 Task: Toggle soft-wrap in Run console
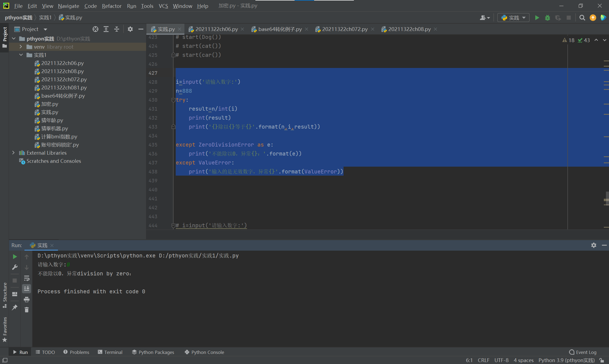(x=27, y=278)
